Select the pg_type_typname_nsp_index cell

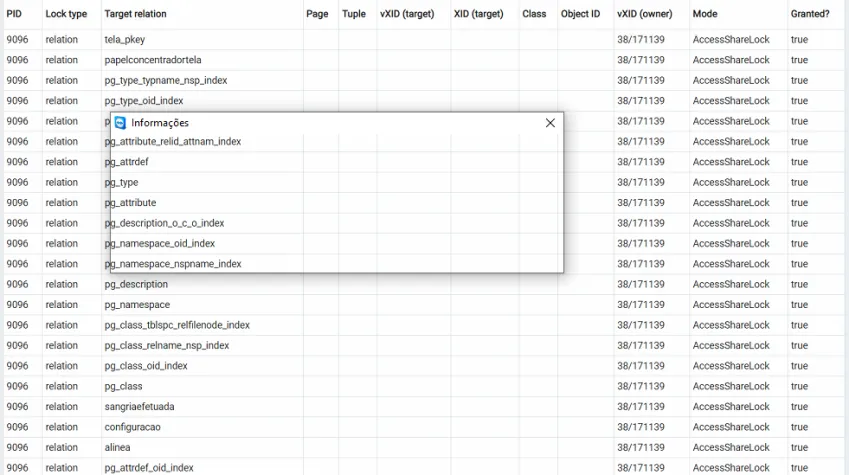coord(202,80)
